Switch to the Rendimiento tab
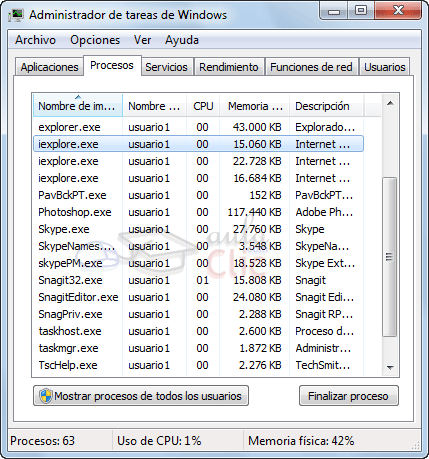 [229, 67]
